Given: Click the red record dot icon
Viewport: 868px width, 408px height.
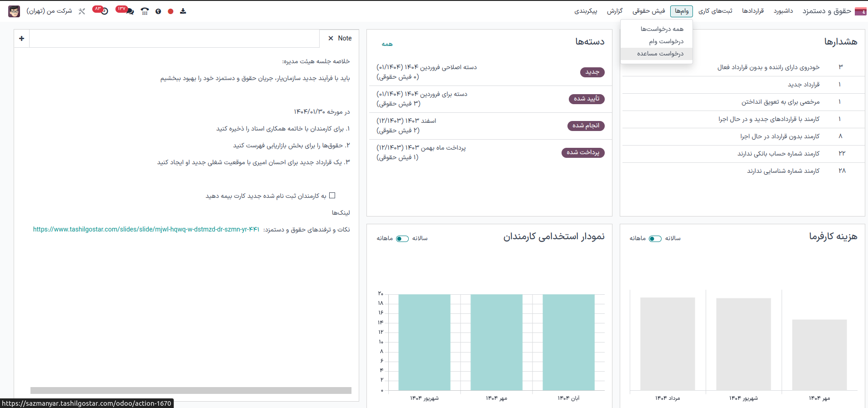Looking at the screenshot, I should [x=171, y=11].
